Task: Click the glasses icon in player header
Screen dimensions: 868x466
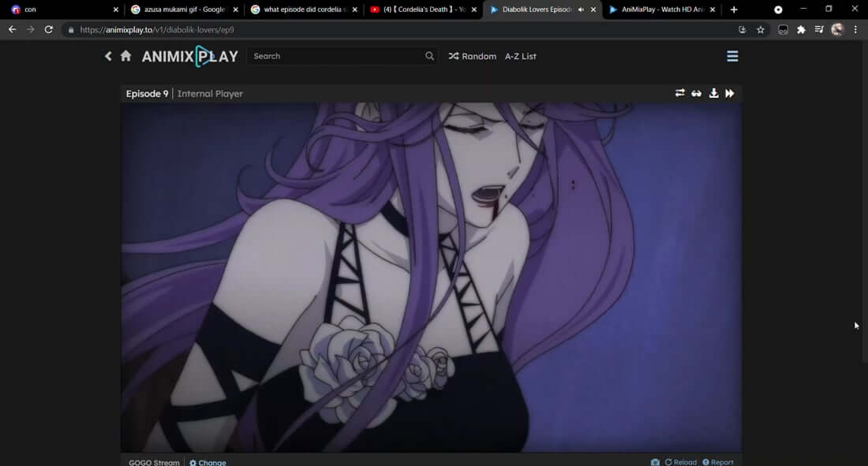Action: pyautogui.click(x=697, y=93)
